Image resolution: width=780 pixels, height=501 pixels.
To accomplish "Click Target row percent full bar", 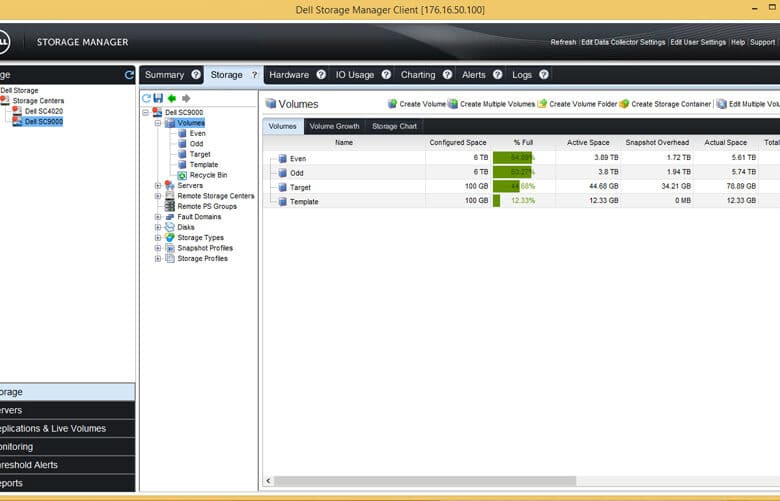I will pos(506,186).
